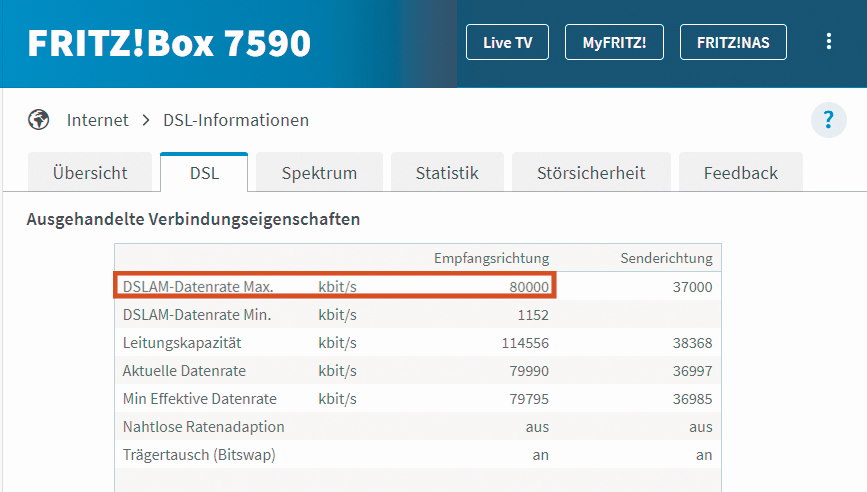Click the DSL-Informationen breadcrumb

point(236,120)
